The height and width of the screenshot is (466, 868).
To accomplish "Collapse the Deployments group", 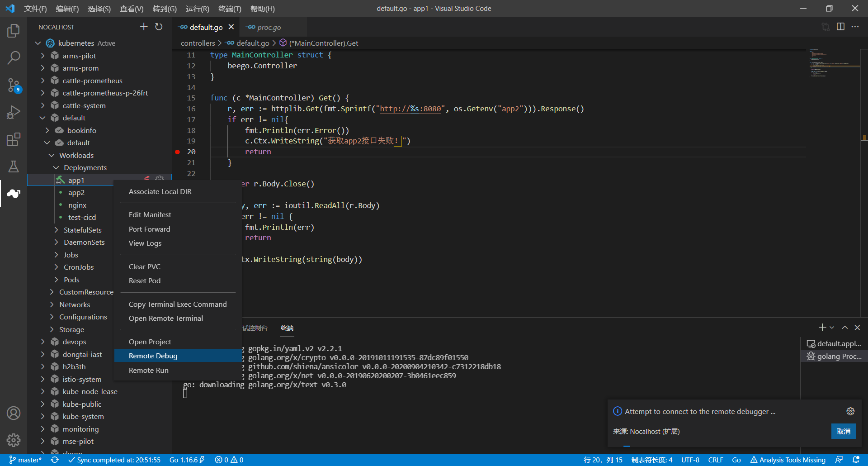I will [x=56, y=167].
